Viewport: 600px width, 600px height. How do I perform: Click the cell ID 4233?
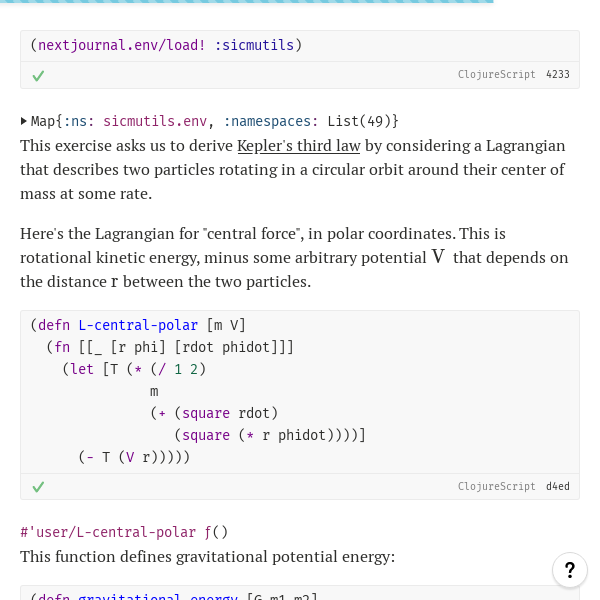tap(558, 74)
